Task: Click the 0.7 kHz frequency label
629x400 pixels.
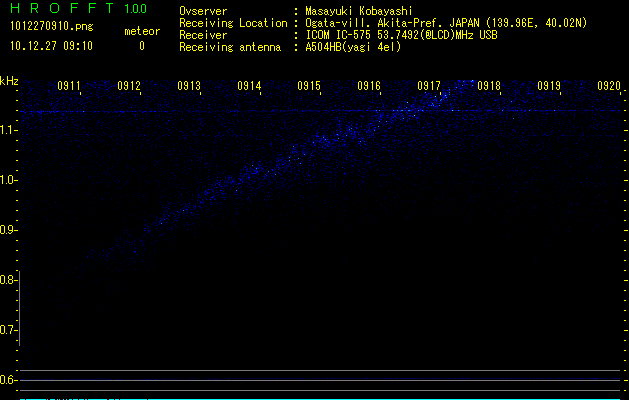Action: click(8, 330)
